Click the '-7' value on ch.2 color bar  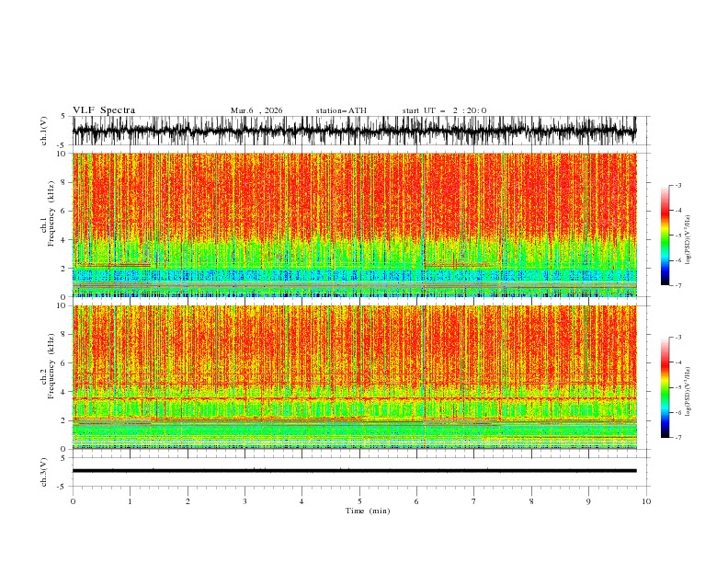point(678,438)
